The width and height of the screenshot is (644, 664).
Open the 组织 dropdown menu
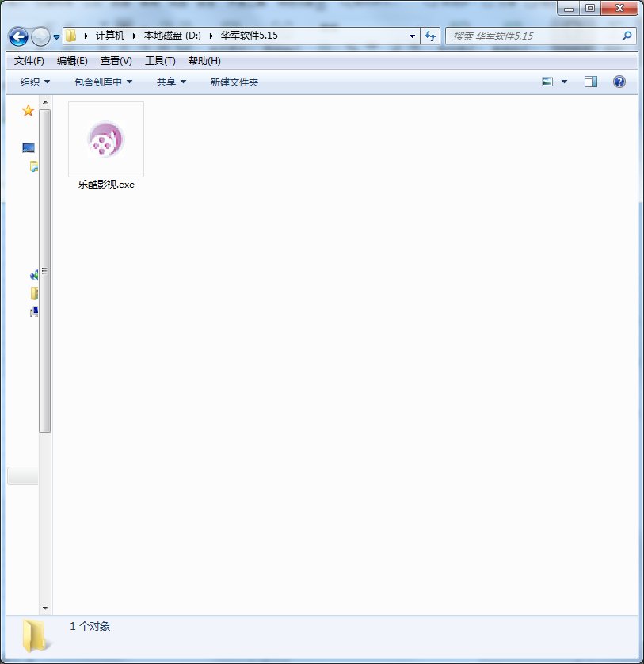coord(35,82)
